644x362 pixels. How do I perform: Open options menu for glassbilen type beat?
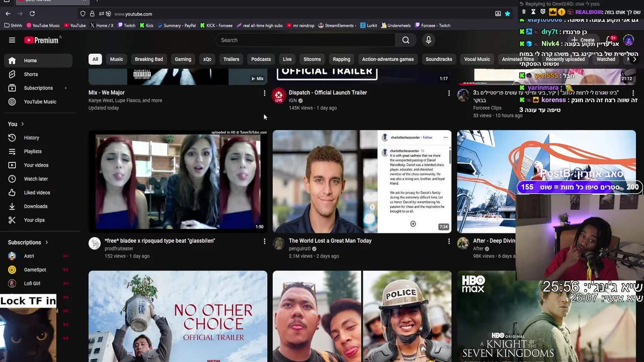pos(264,241)
